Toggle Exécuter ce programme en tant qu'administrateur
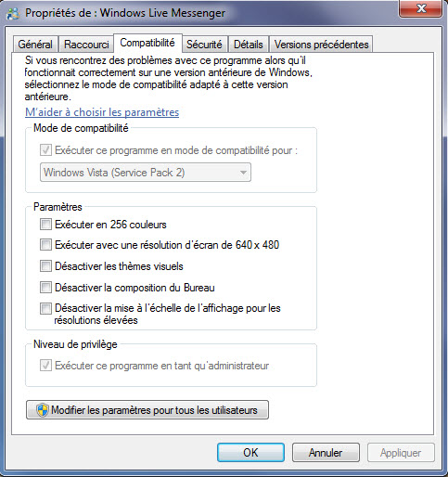448x477 pixels. coord(45,366)
